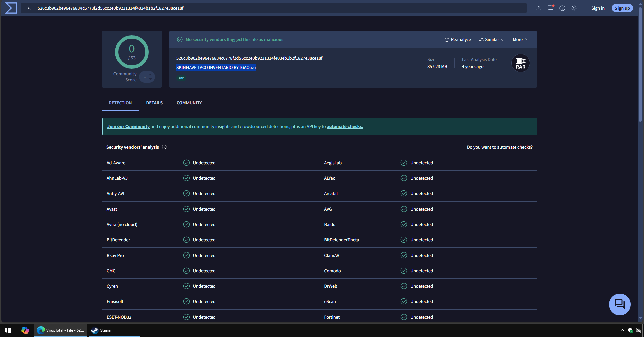Click the Baidu undetected check icon
644x337 pixels.
404,224
